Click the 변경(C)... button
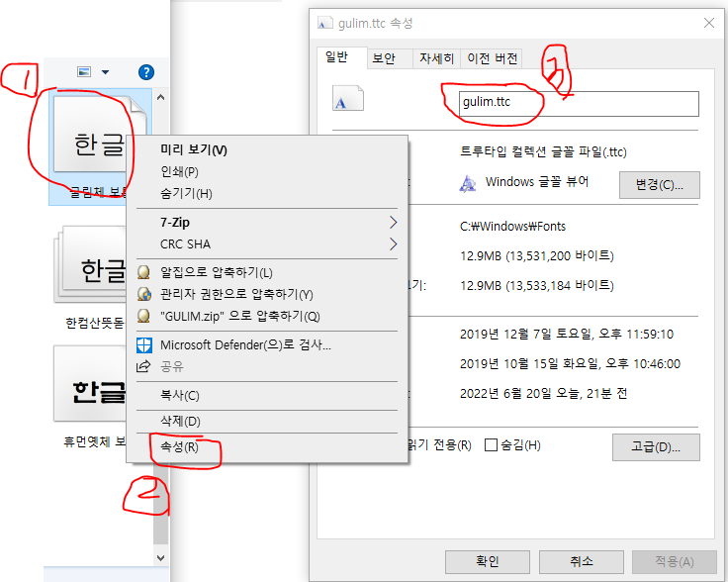The width and height of the screenshot is (728, 582). click(660, 185)
